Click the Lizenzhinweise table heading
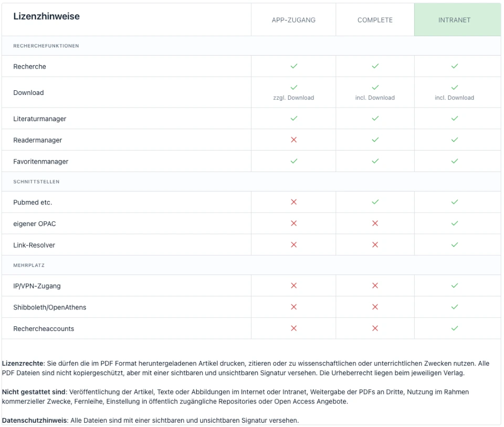The width and height of the screenshot is (504, 427). pos(47,17)
